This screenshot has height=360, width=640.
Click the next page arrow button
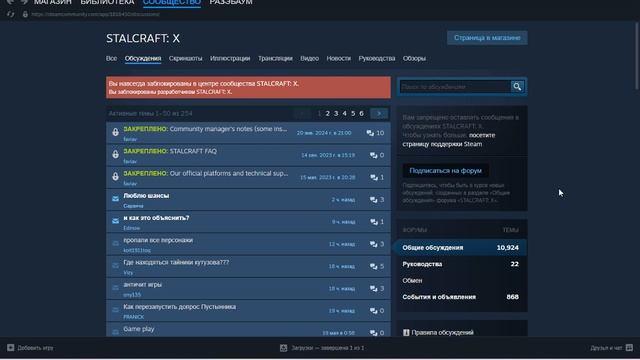click(379, 113)
